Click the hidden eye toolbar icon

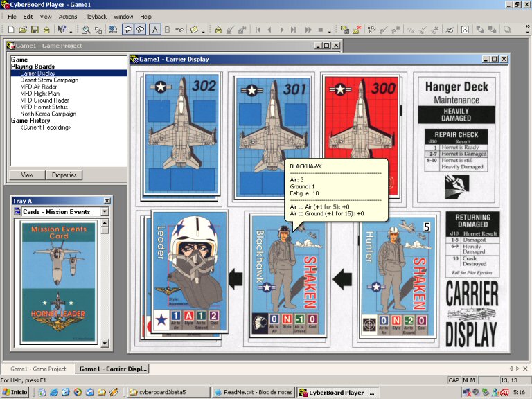click(x=450, y=30)
